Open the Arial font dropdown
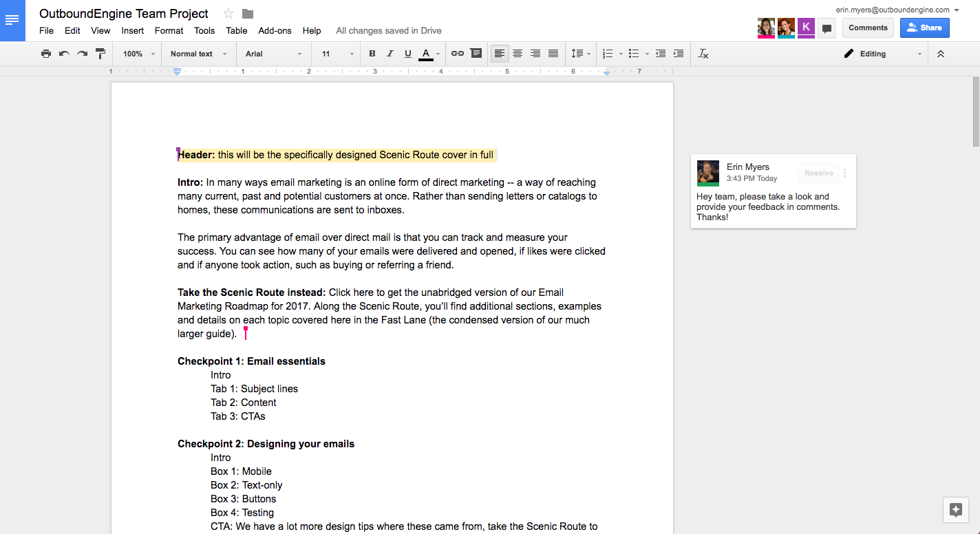This screenshot has height=534, width=980. (x=273, y=54)
